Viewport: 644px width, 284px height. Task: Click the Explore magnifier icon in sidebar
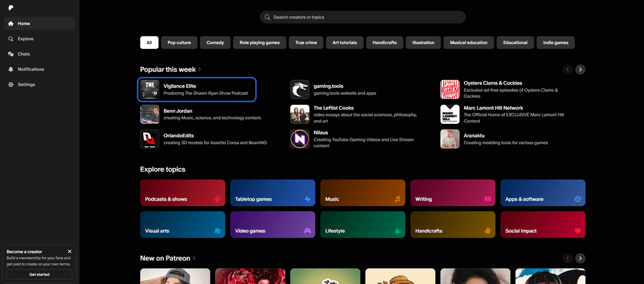pyautogui.click(x=11, y=39)
